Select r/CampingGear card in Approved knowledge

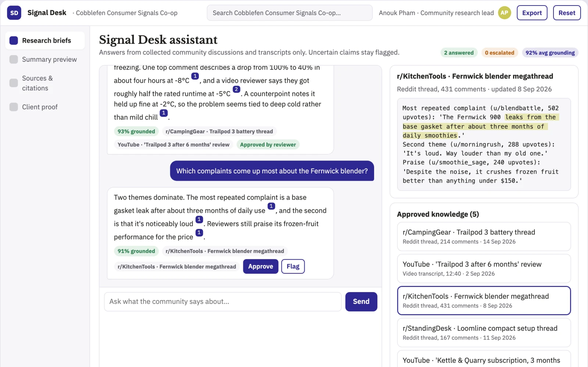[484, 237]
